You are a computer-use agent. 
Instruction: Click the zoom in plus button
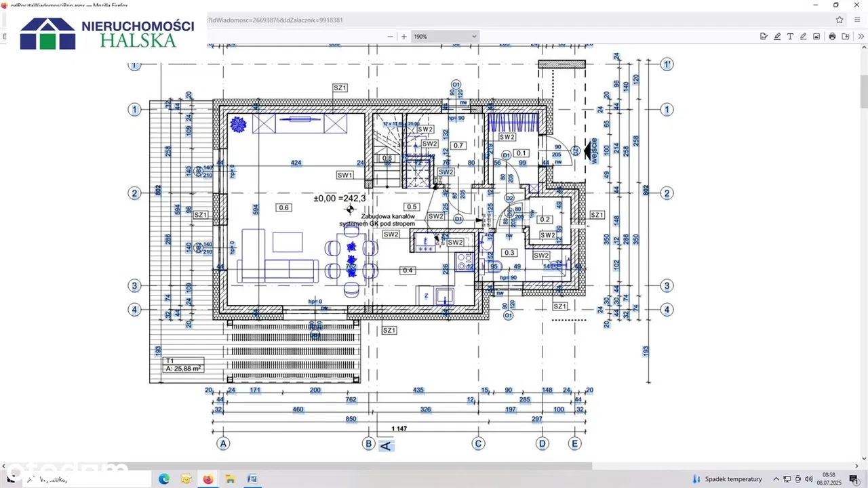pyautogui.click(x=404, y=37)
